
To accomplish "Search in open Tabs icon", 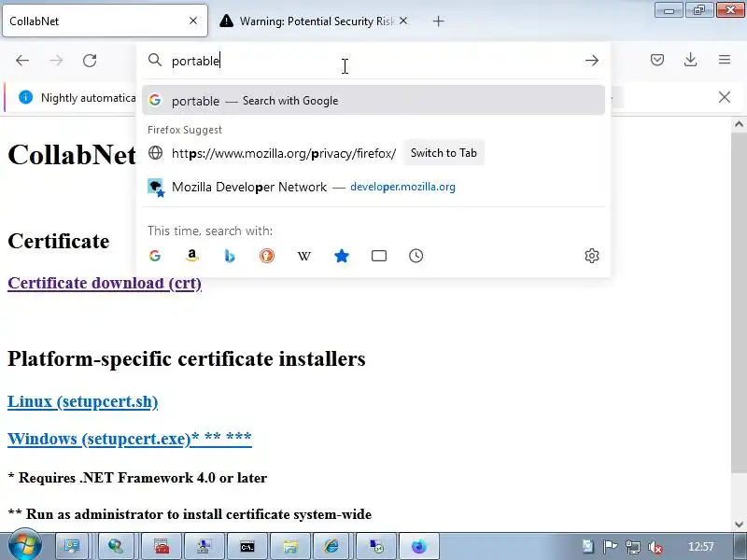I will 379,256.
